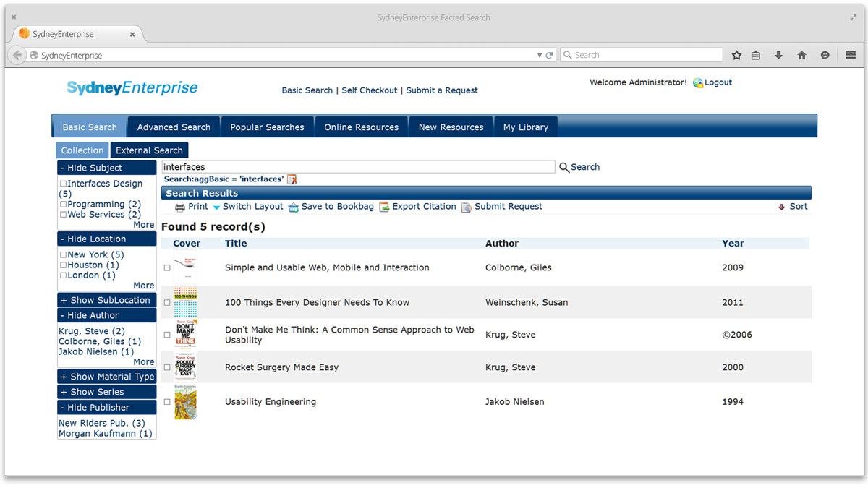Expand the Show Material Type panel

pos(107,377)
